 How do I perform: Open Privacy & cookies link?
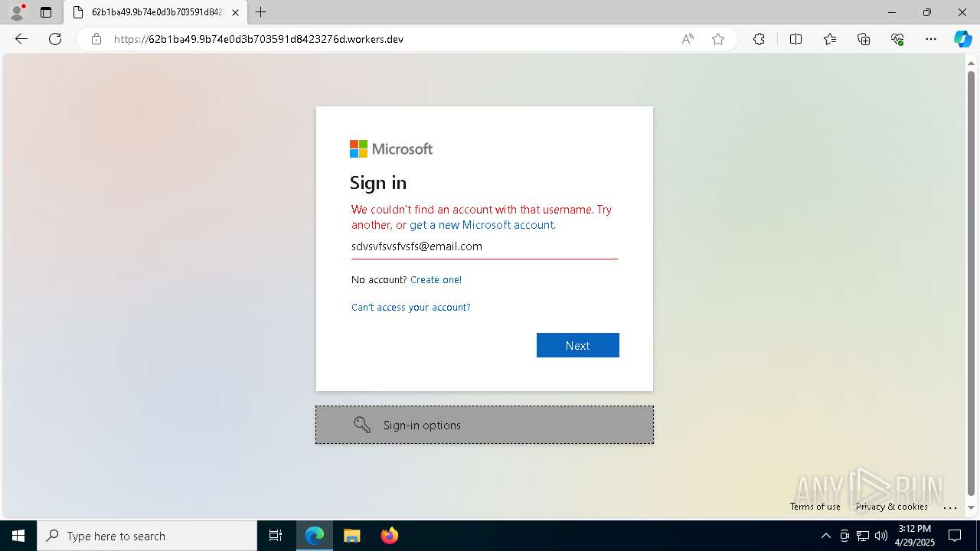(892, 507)
